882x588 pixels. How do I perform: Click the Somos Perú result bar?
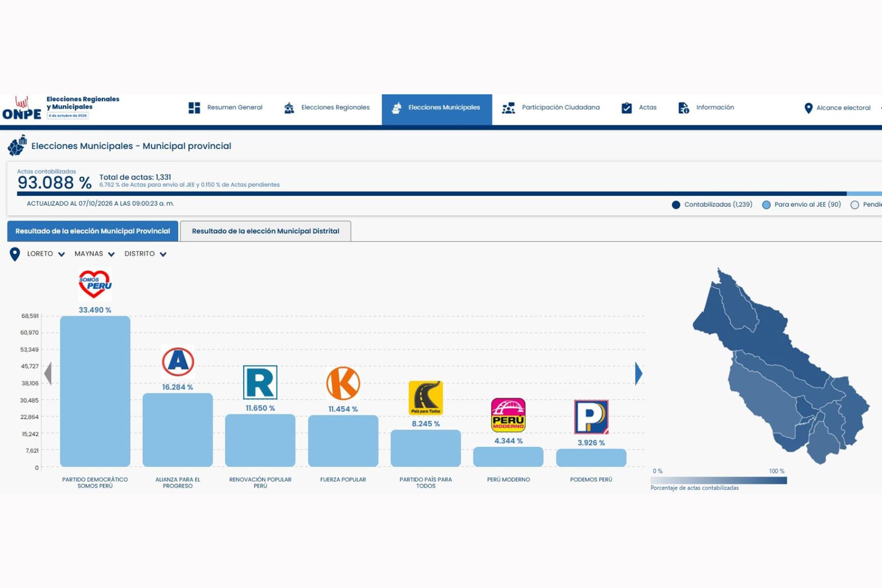pyautogui.click(x=95, y=392)
